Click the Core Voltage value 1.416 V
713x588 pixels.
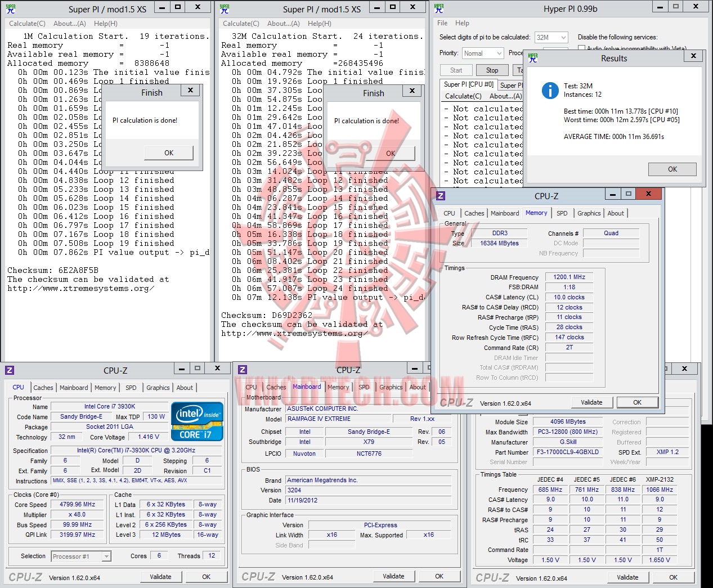coord(149,437)
